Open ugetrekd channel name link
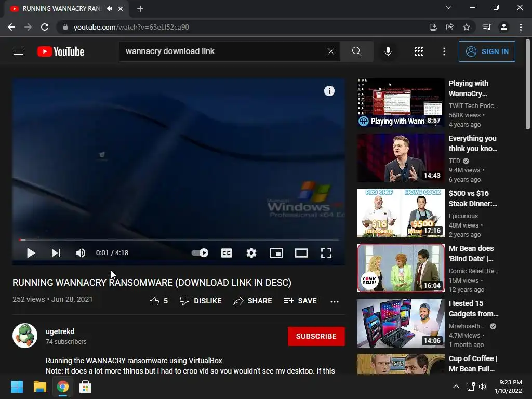 [x=60, y=331]
